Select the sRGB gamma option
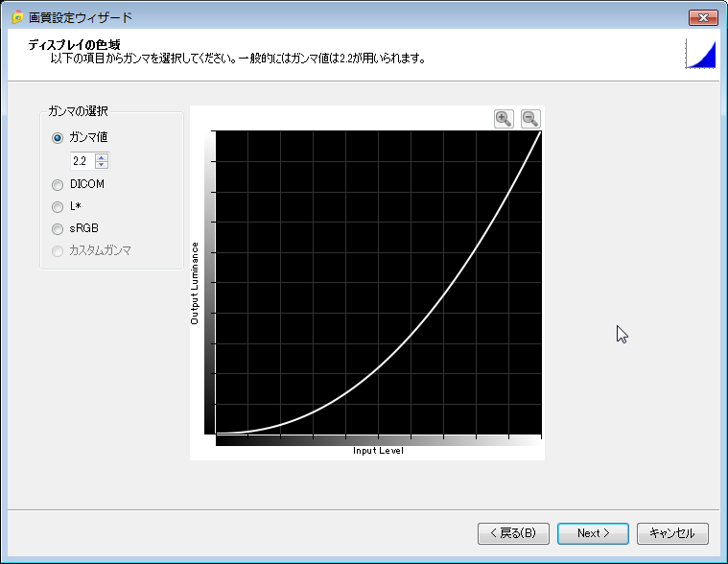The height and width of the screenshot is (564, 728). pos(58,228)
